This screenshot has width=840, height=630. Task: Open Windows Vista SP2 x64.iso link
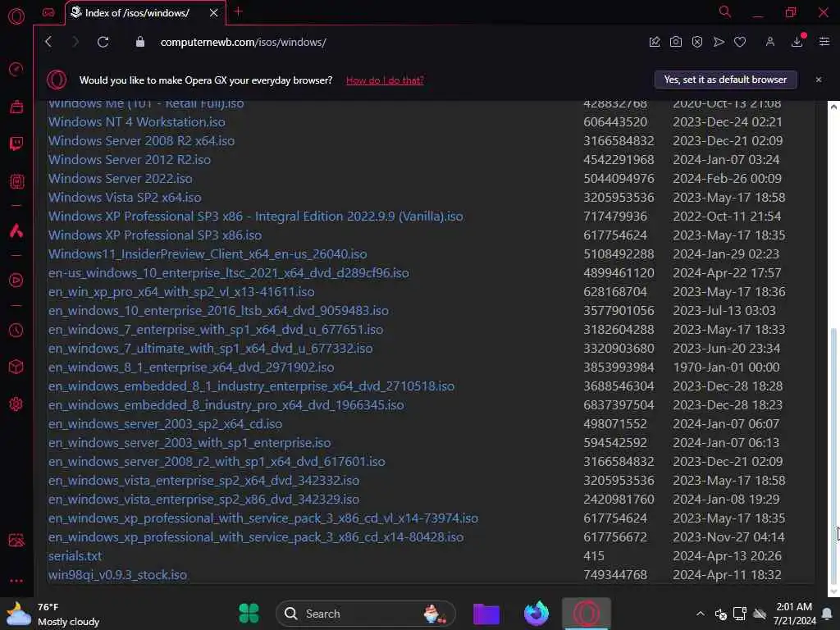click(x=125, y=198)
